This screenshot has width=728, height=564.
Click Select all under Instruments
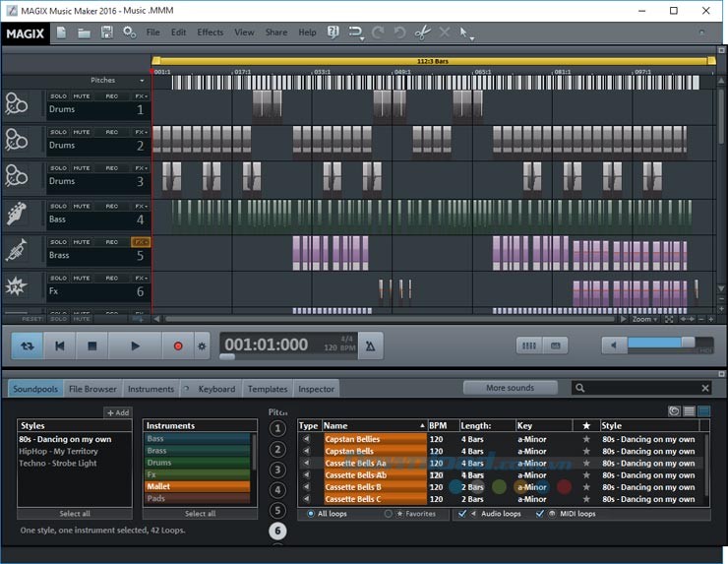[x=200, y=514]
